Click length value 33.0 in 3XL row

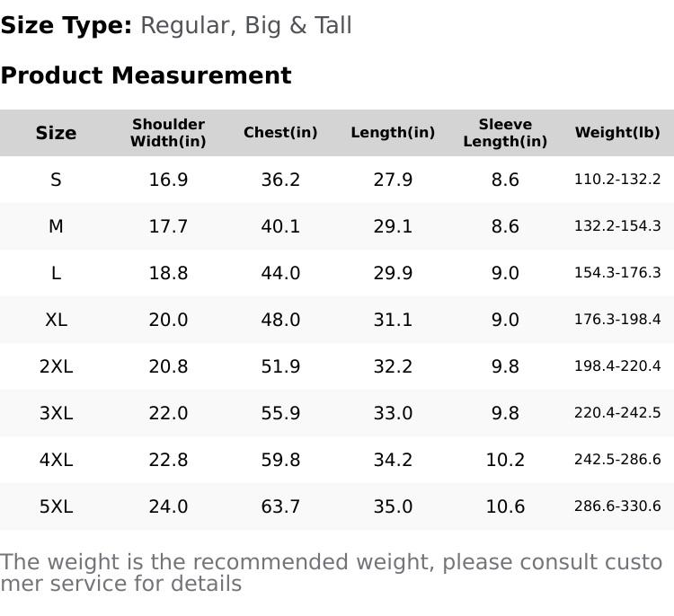pos(393,413)
